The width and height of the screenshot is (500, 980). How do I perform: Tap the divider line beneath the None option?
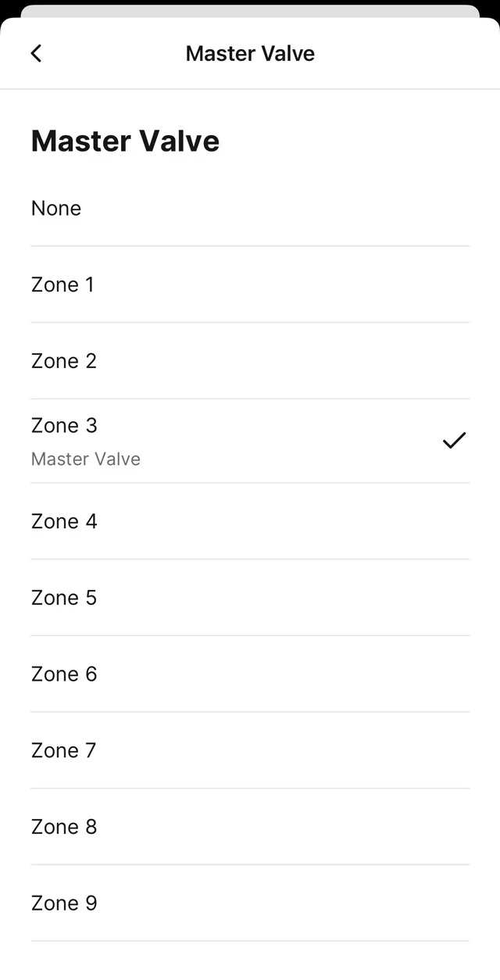[x=250, y=246]
